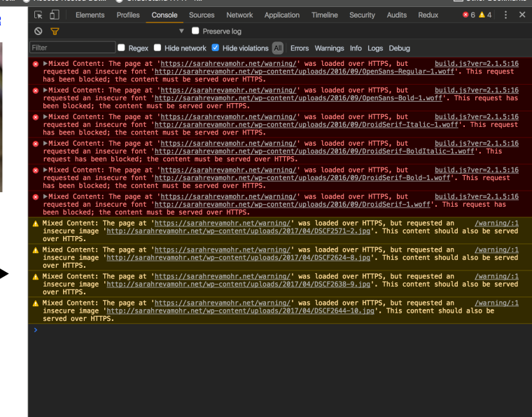Uncheck the Hide violations checkbox
The image size is (532, 417).
pos(216,48)
